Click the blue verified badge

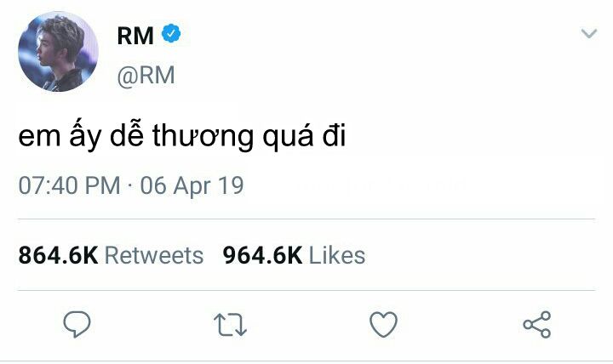coord(171,33)
